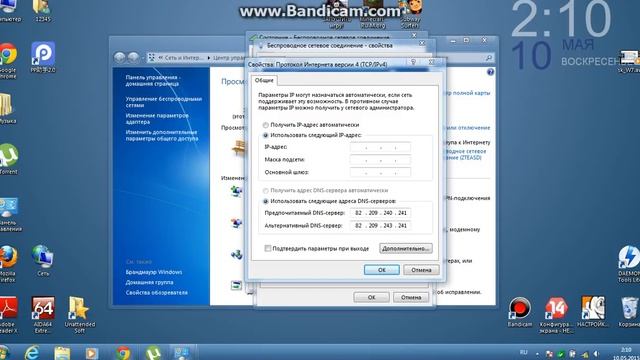
Task: Open the 12345 folder on desktop
Action: tap(42, 11)
